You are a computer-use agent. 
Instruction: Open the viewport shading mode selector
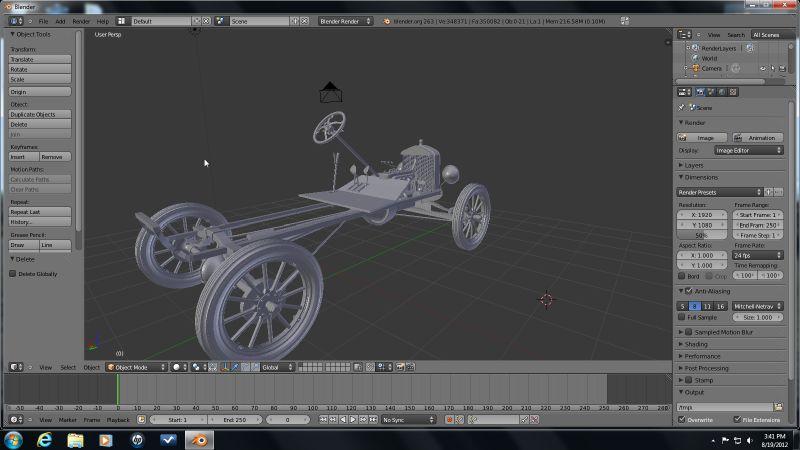coord(179,367)
